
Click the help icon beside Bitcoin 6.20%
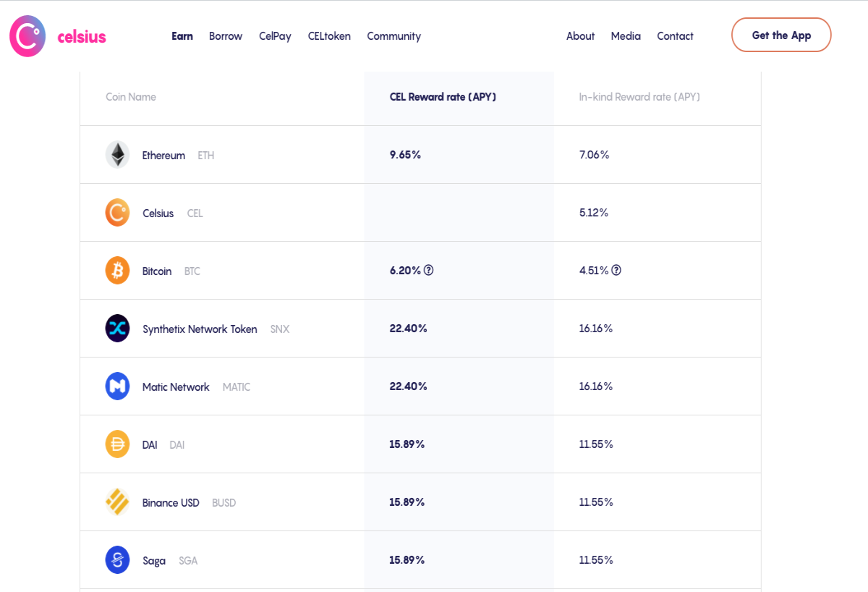click(428, 270)
